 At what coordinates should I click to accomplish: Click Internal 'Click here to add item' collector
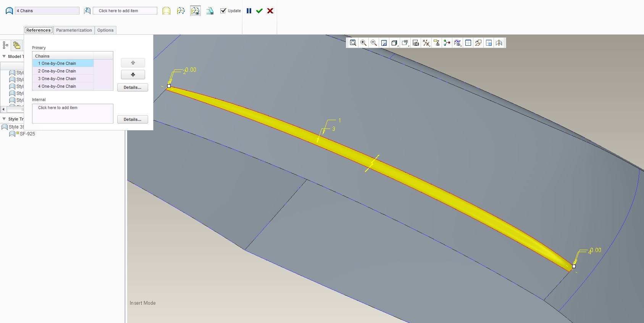pos(73,114)
